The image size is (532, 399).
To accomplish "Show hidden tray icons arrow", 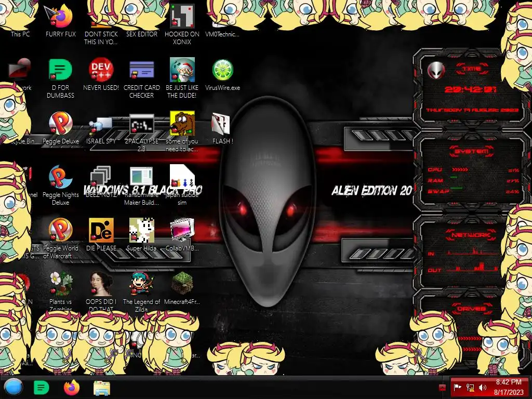I will 442,388.
